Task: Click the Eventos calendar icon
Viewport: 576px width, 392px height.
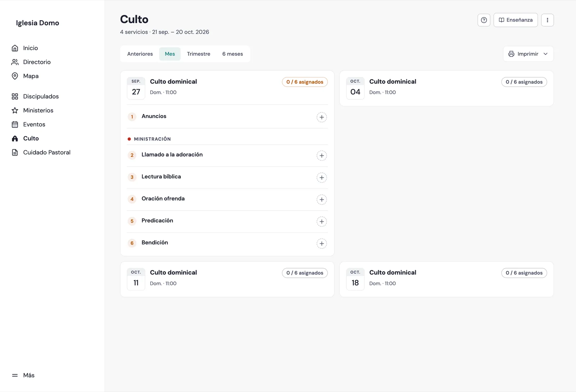Action: pos(15,125)
